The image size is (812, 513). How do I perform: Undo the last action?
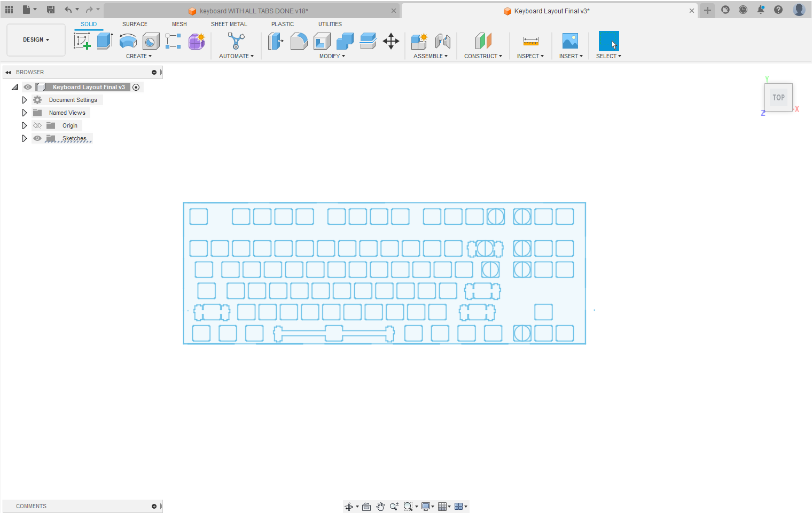pyautogui.click(x=68, y=10)
